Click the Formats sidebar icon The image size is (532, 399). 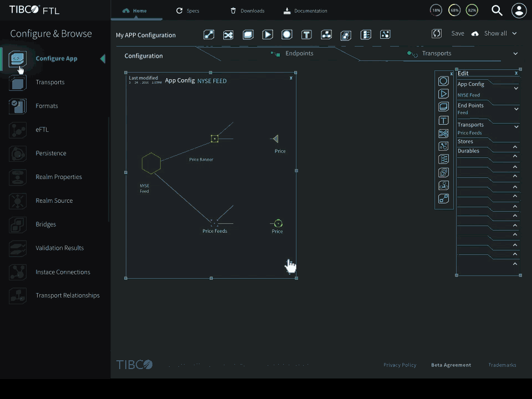click(17, 106)
